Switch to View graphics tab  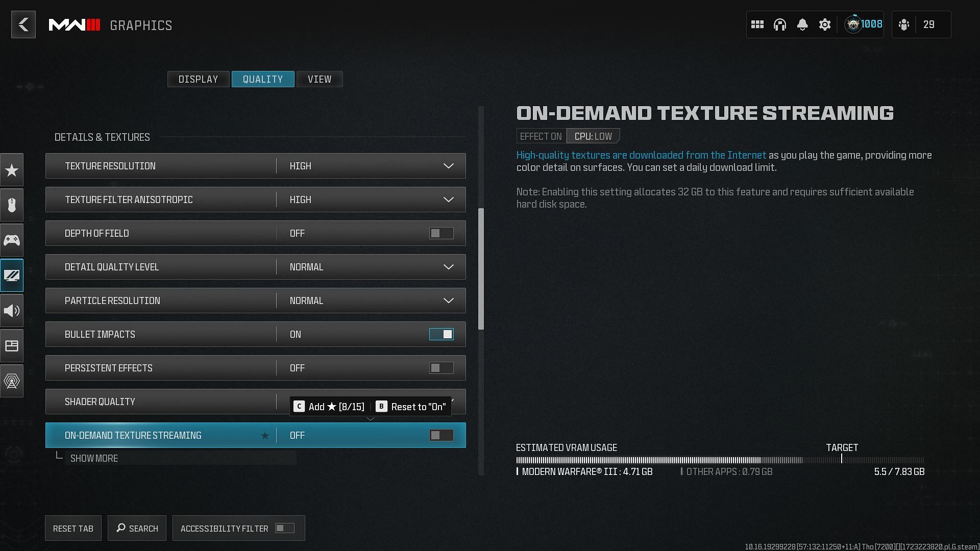pos(320,79)
